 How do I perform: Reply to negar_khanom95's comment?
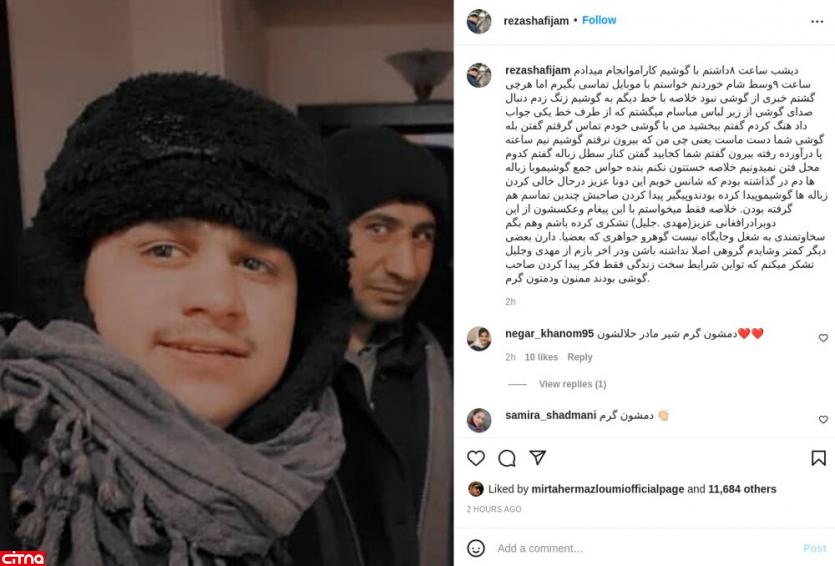[x=579, y=357]
